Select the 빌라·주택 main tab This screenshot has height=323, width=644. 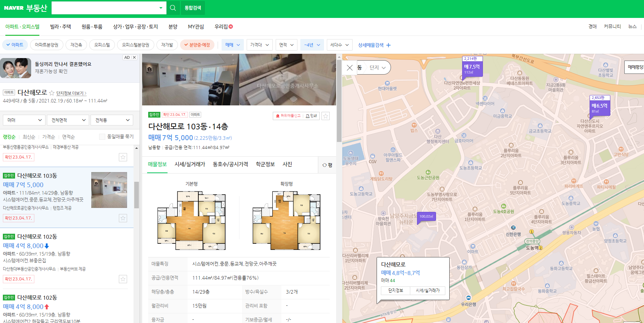click(60, 27)
